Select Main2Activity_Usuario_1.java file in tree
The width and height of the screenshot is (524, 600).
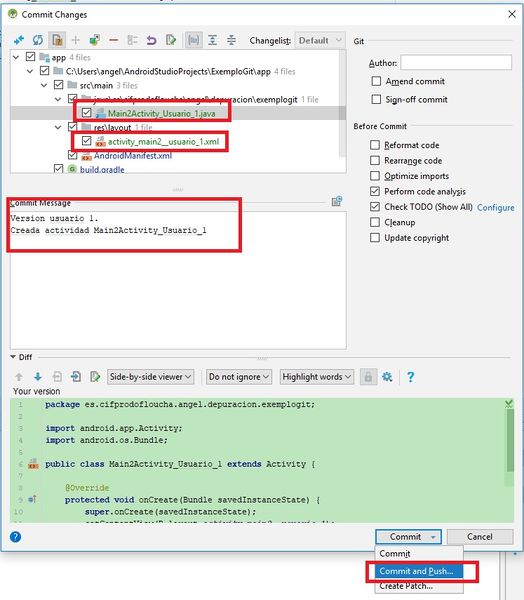pos(161,113)
